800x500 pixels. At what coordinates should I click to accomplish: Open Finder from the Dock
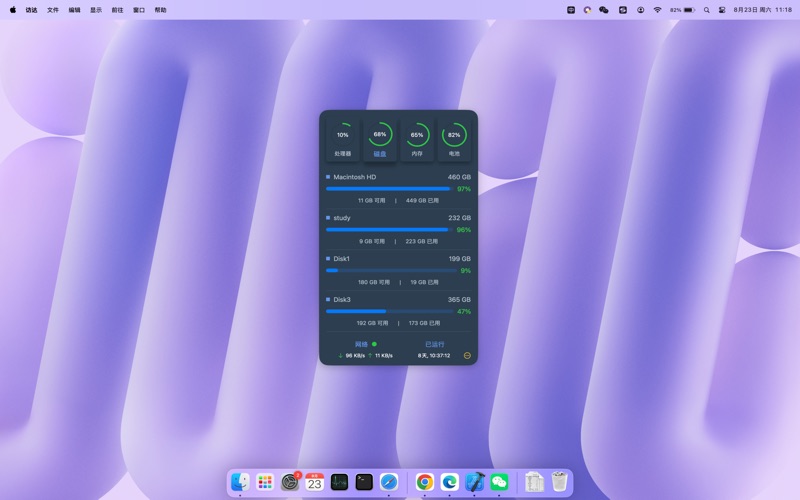click(x=240, y=482)
